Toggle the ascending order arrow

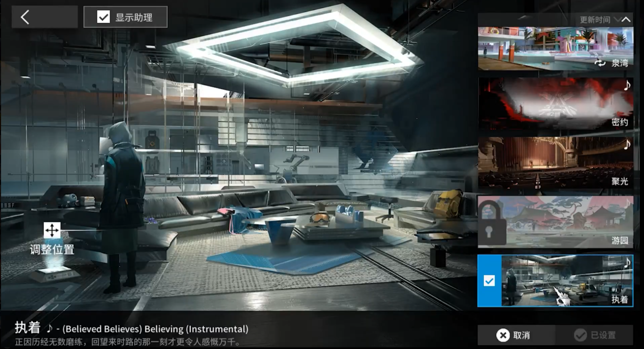626,20
